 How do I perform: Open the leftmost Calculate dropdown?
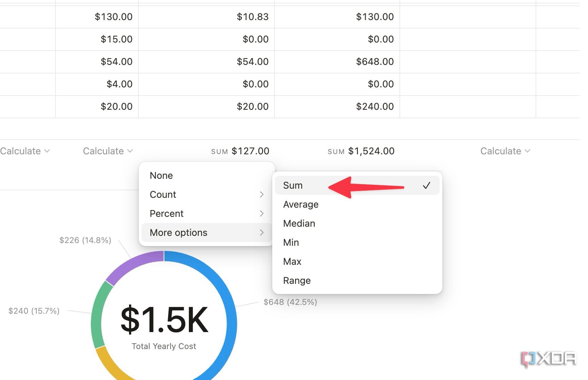24,151
